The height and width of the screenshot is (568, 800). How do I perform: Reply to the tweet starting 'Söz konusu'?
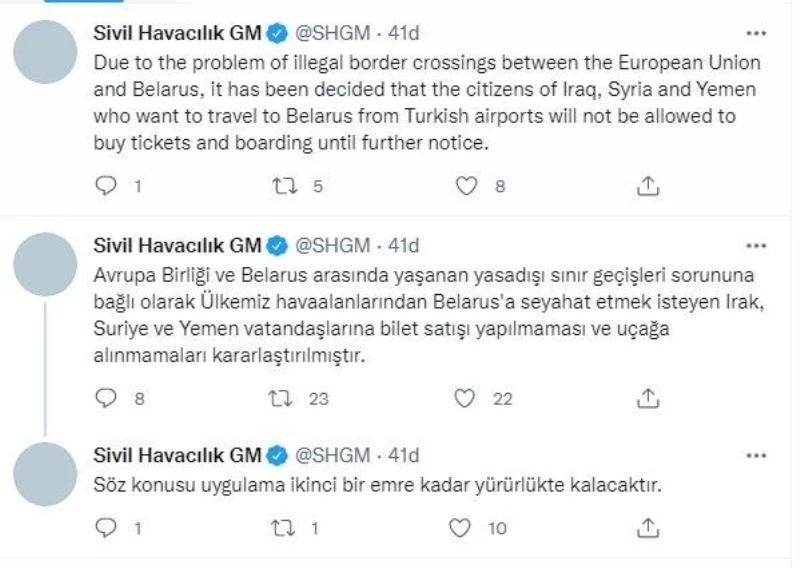[104, 526]
